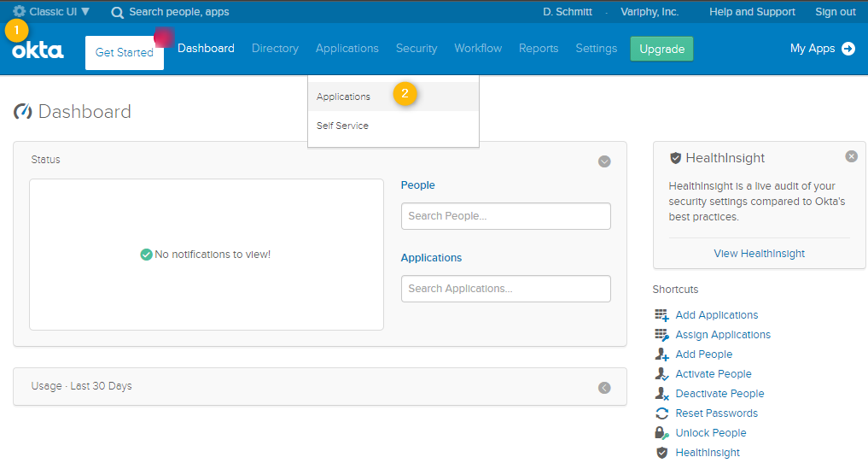Open the Workflow menu

478,48
